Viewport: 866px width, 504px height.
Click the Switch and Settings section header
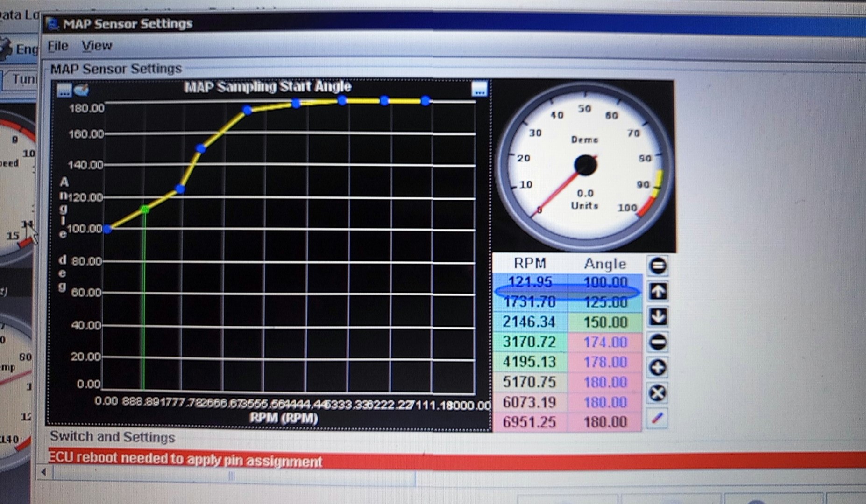[113, 436]
